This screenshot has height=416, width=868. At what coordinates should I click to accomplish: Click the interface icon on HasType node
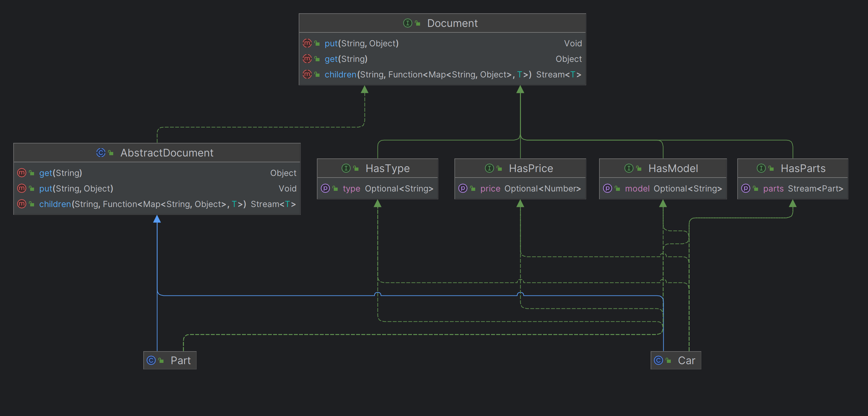click(x=346, y=168)
